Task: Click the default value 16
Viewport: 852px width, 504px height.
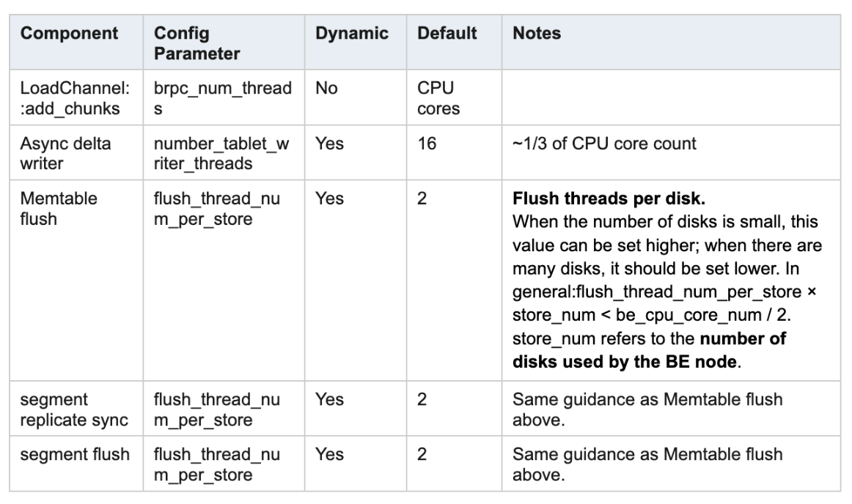Action: (x=426, y=145)
